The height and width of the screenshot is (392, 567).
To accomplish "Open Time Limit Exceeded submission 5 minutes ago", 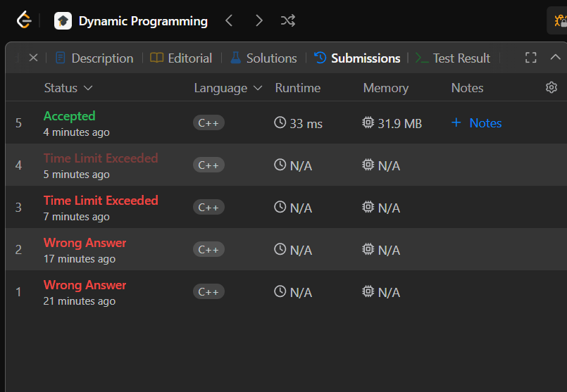I will click(x=101, y=158).
